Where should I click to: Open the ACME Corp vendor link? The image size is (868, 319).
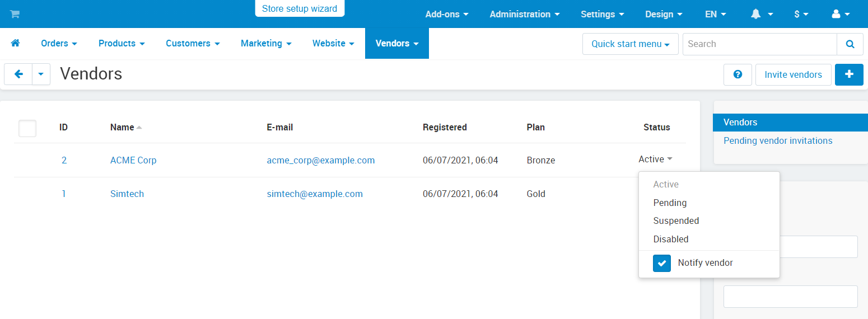coord(133,160)
